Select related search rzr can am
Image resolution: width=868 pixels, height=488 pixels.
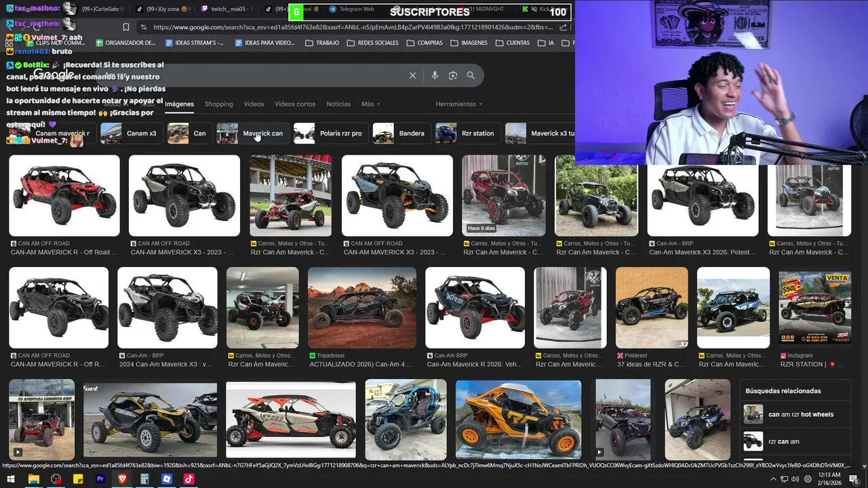[796, 441]
